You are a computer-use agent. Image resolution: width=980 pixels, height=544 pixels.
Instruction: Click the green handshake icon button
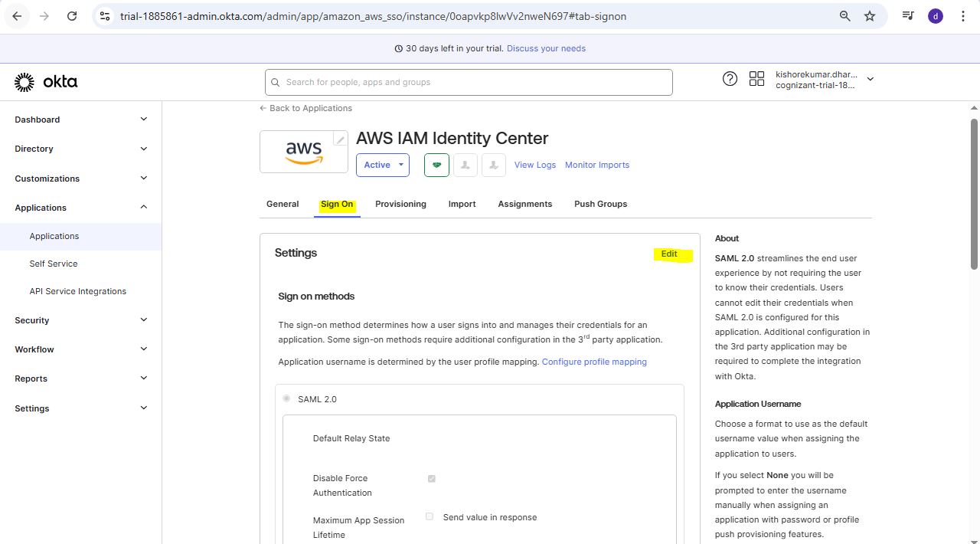[436, 165]
